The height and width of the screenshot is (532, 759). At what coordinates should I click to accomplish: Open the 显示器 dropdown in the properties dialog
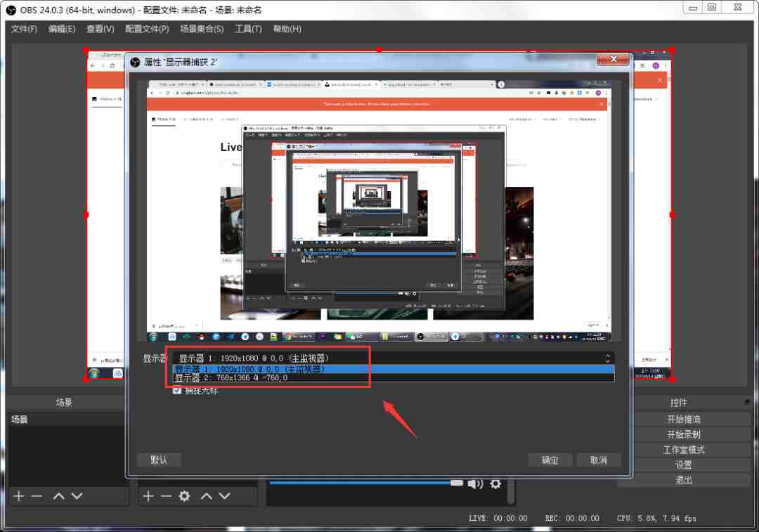(x=394, y=358)
